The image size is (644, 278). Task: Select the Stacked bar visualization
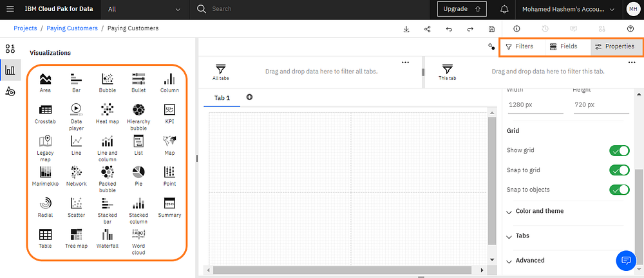pos(108,210)
